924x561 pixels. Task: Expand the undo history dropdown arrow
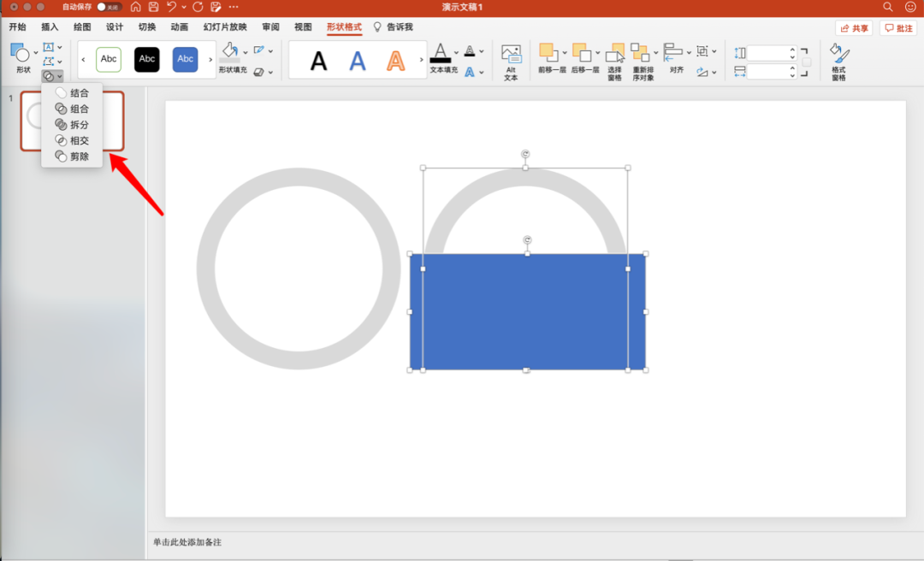point(184,7)
